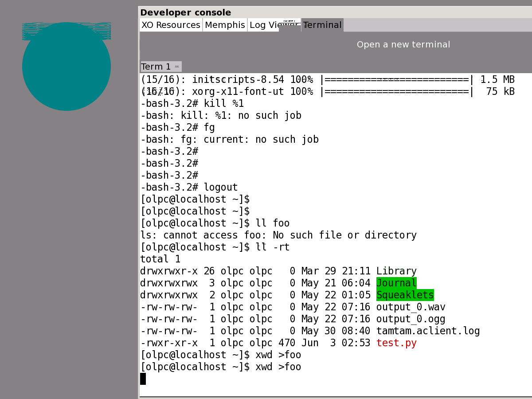The image size is (532, 399).
Task: Switch to the XO Resources tab
Action: click(x=171, y=25)
